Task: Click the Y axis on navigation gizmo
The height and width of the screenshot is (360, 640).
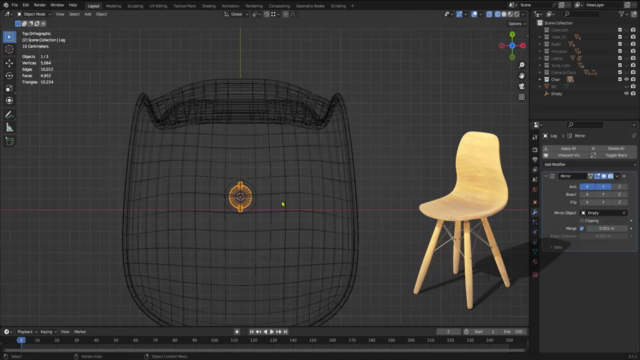Action: click(512, 35)
